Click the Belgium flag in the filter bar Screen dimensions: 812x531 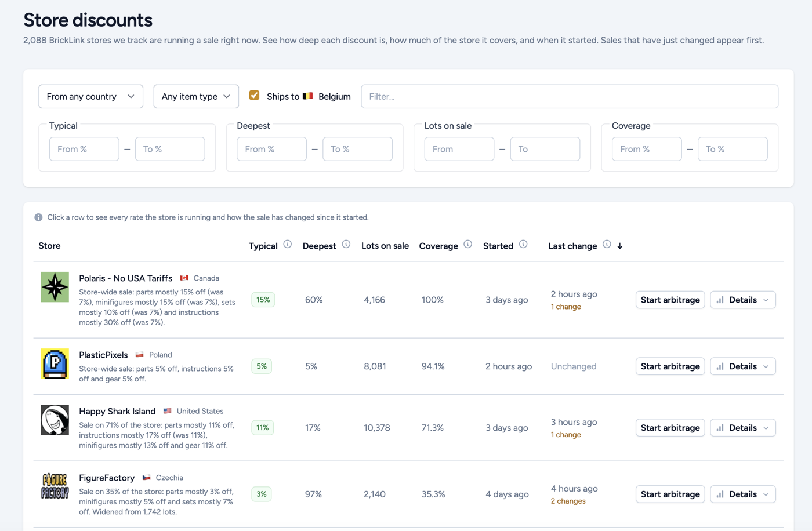pyautogui.click(x=308, y=96)
